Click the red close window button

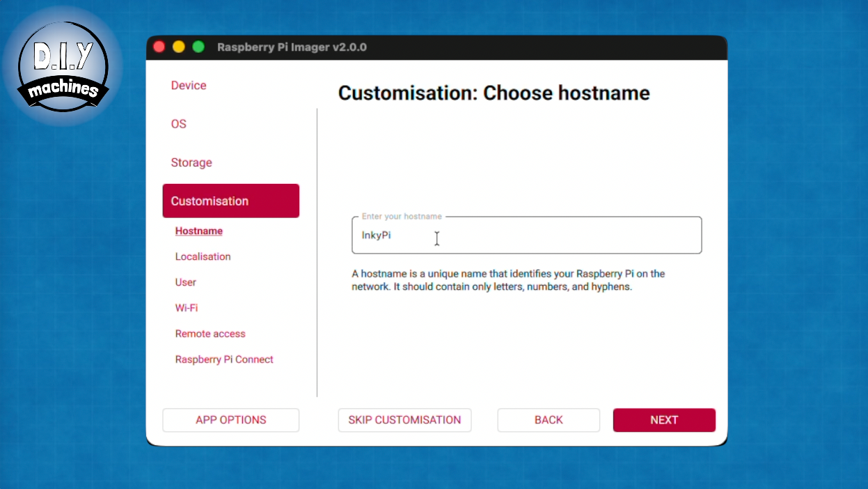click(159, 47)
